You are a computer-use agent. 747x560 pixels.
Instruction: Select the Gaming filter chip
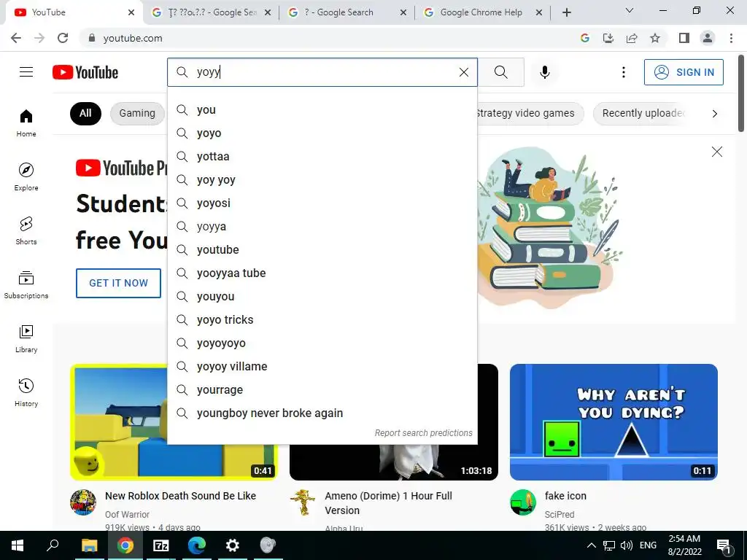(137, 113)
